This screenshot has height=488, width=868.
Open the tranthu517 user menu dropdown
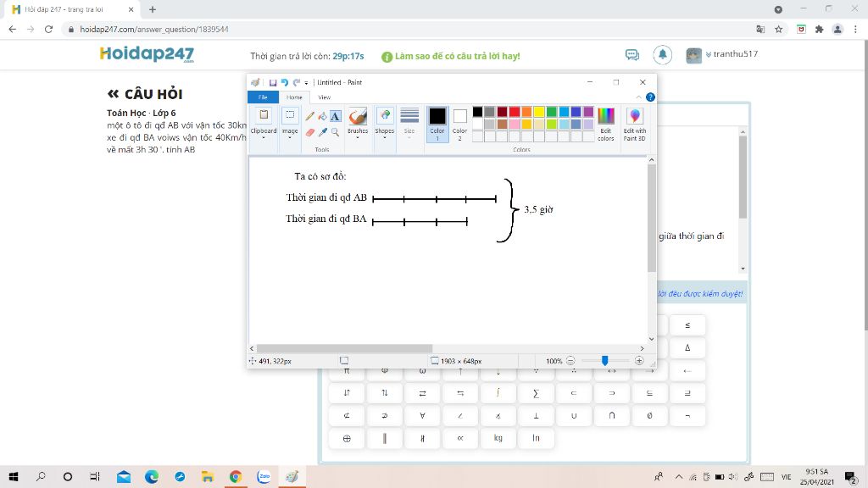708,54
